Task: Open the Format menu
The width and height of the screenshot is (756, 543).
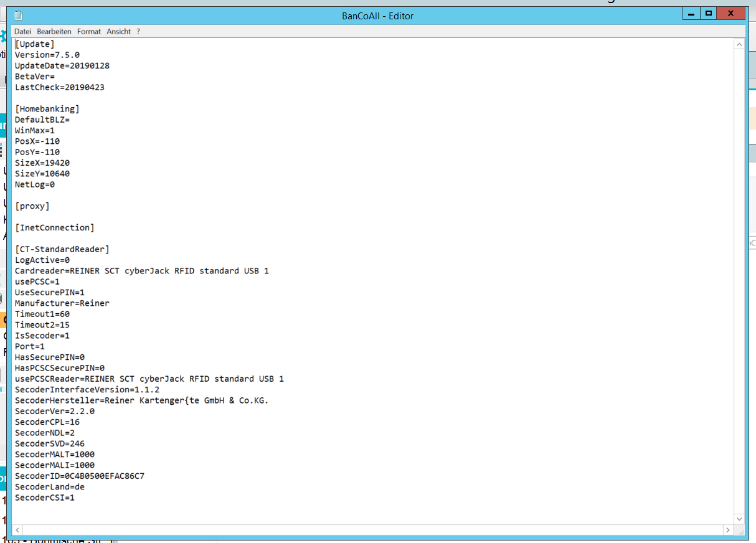Action: pyautogui.click(x=89, y=31)
